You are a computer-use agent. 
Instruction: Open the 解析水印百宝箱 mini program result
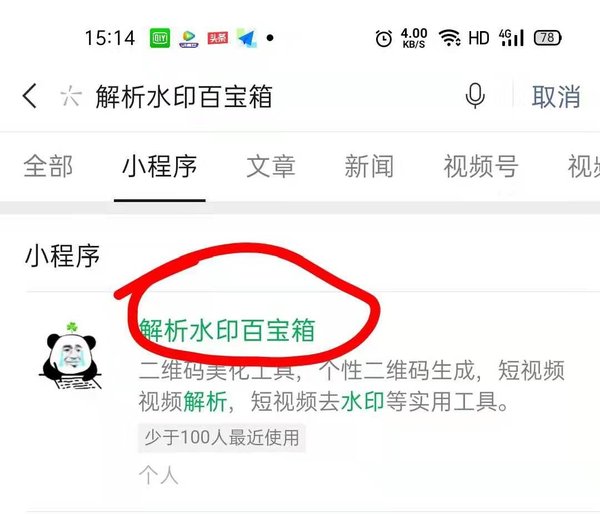coord(227,330)
